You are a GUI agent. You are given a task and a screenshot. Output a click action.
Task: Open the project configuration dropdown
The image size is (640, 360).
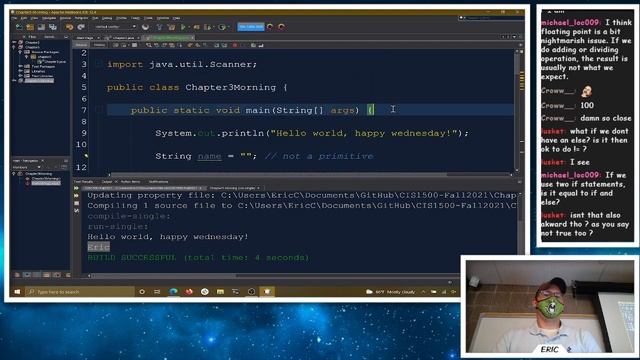pyautogui.click(x=115, y=27)
